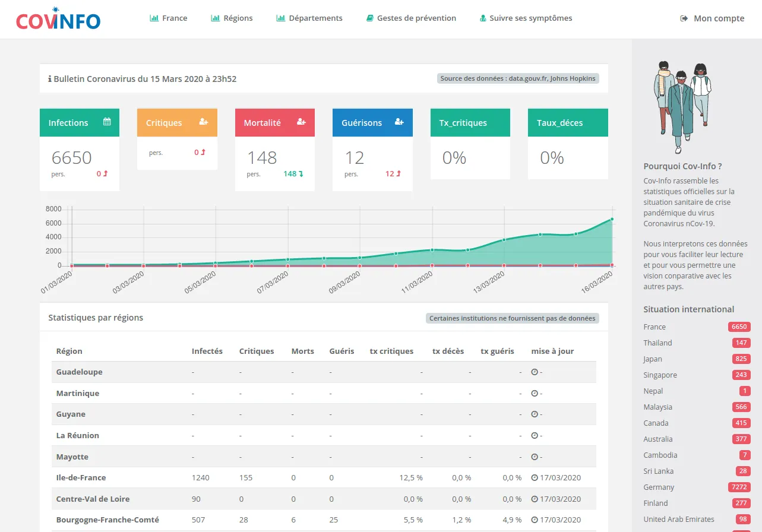Click the data source badge
Viewport: 762px width, 532px height.
(518, 78)
